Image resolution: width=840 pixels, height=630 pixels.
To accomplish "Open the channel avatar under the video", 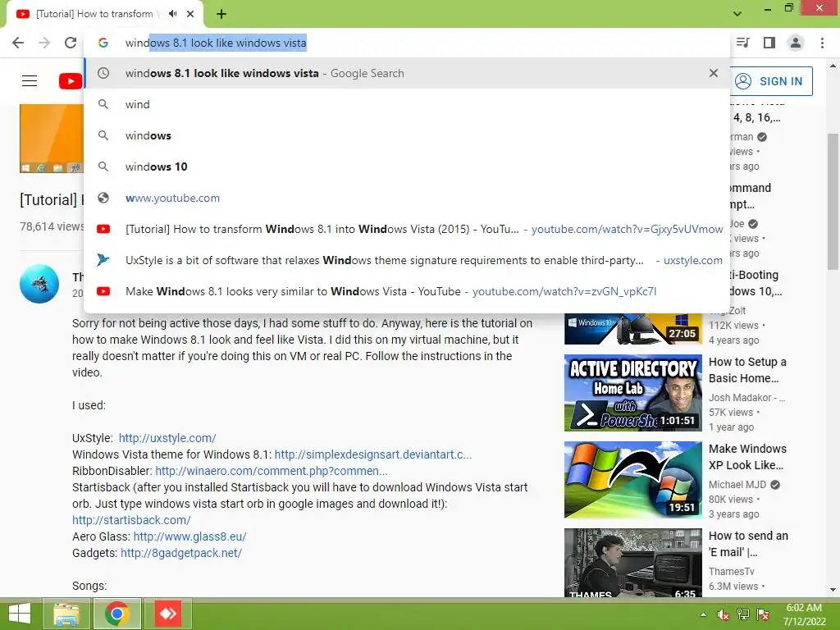I will point(39,283).
